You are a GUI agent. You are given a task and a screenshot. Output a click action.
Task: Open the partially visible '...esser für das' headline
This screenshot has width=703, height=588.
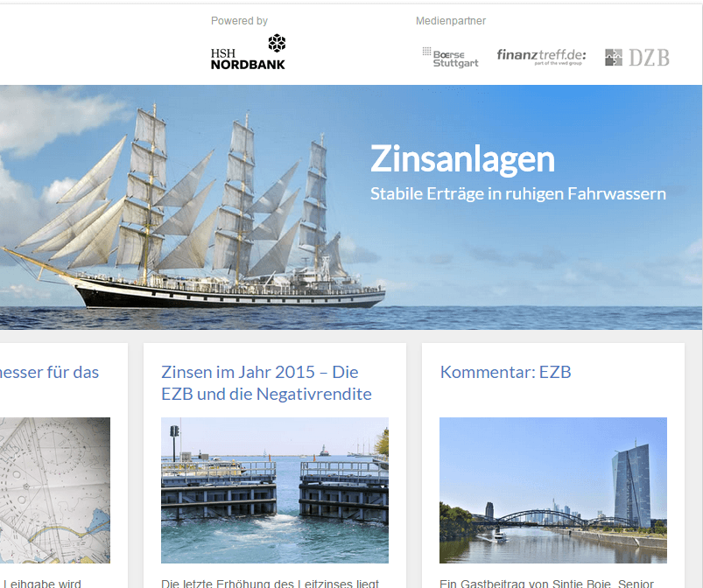[x=49, y=372]
